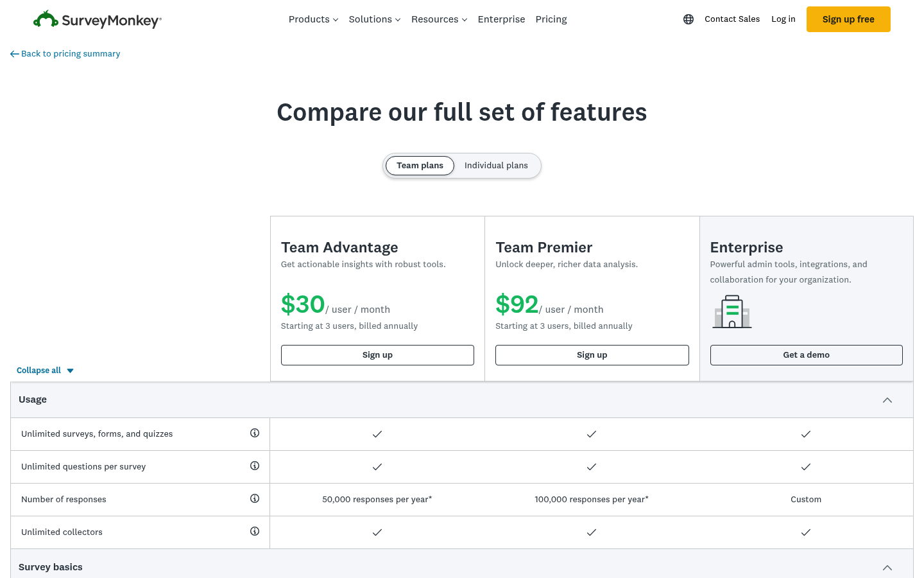Click the Usage section heading
This screenshot has height=578, width=924.
[33, 399]
